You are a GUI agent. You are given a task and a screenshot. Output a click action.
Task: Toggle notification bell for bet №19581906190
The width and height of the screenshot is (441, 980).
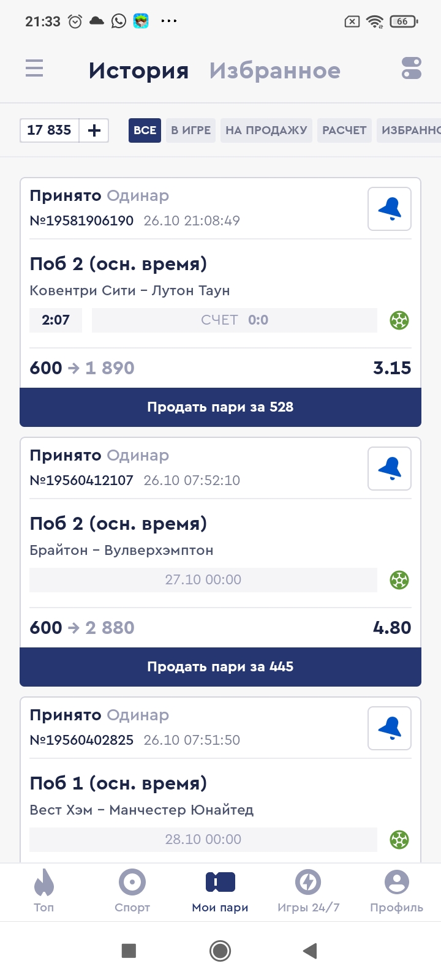click(390, 209)
